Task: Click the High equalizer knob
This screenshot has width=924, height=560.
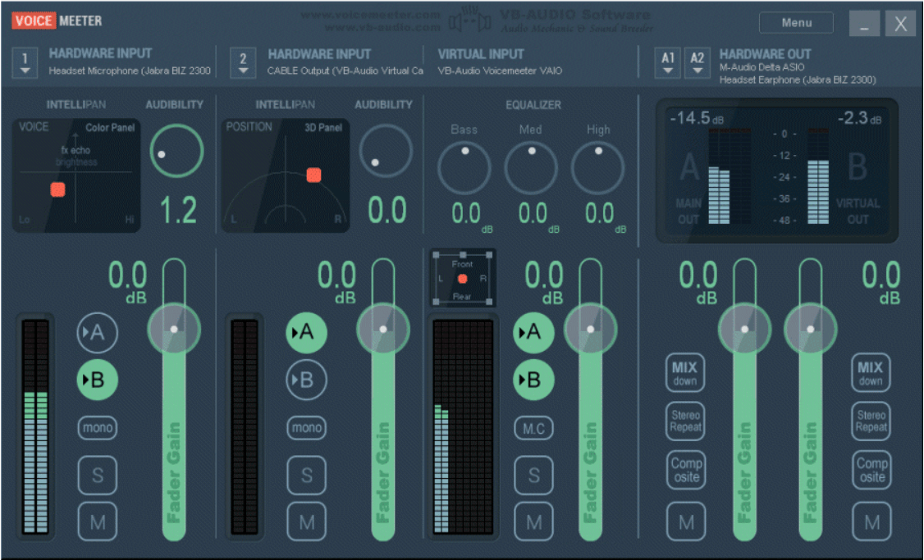Action: tap(597, 168)
